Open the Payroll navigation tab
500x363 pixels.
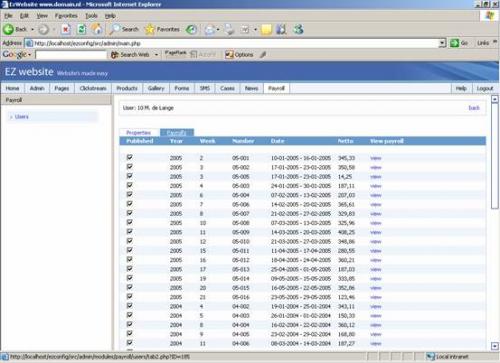coord(276,88)
